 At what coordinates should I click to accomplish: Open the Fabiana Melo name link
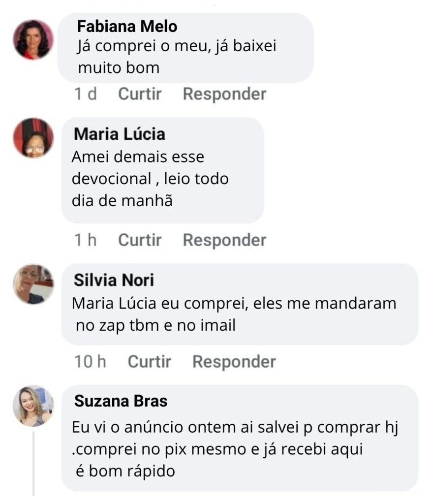pos(127,26)
